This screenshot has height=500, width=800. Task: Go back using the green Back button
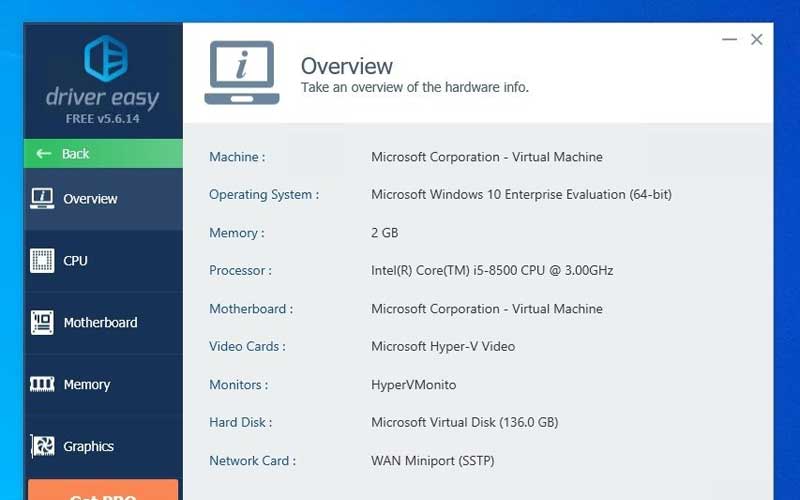[x=103, y=154]
